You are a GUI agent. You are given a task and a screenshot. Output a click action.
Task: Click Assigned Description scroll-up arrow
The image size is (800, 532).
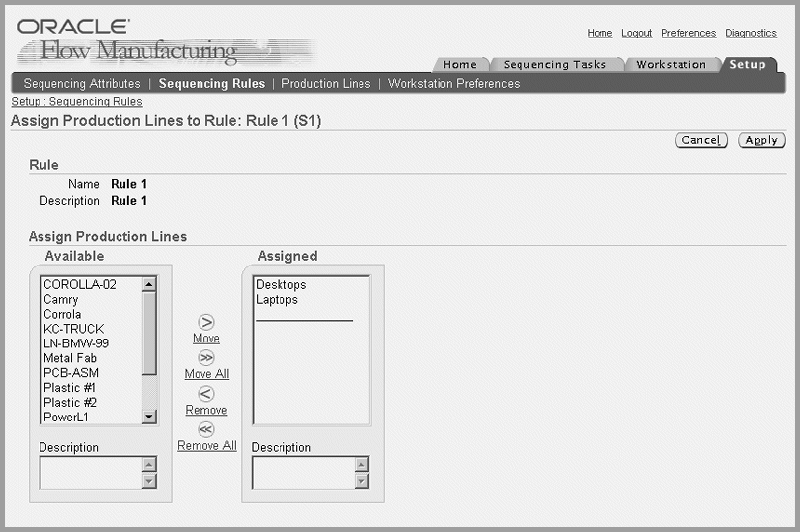click(x=361, y=464)
